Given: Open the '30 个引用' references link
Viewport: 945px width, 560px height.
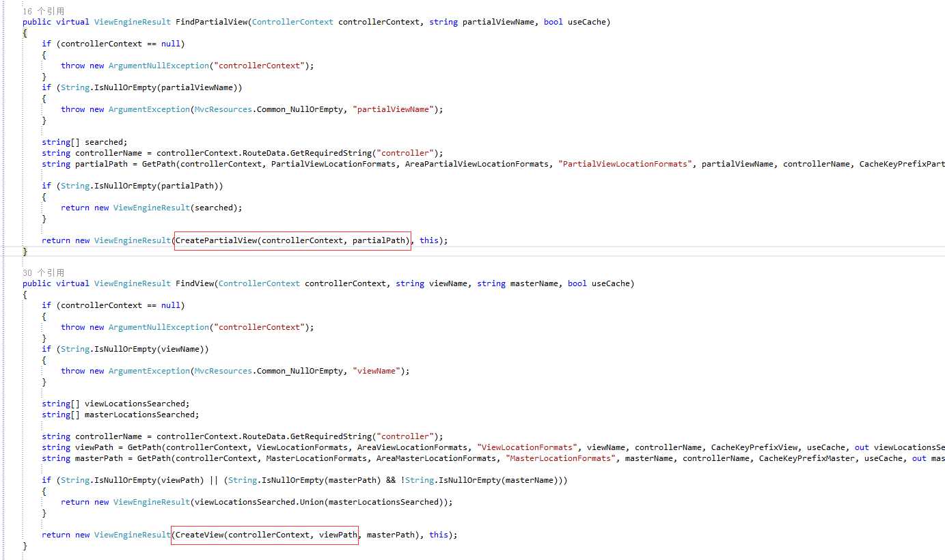Looking at the screenshot, I should 43,272.
